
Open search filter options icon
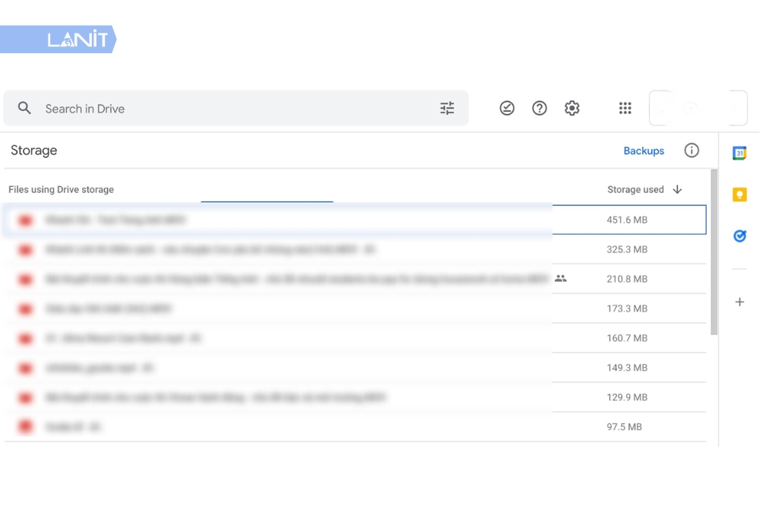click(447, 108)
